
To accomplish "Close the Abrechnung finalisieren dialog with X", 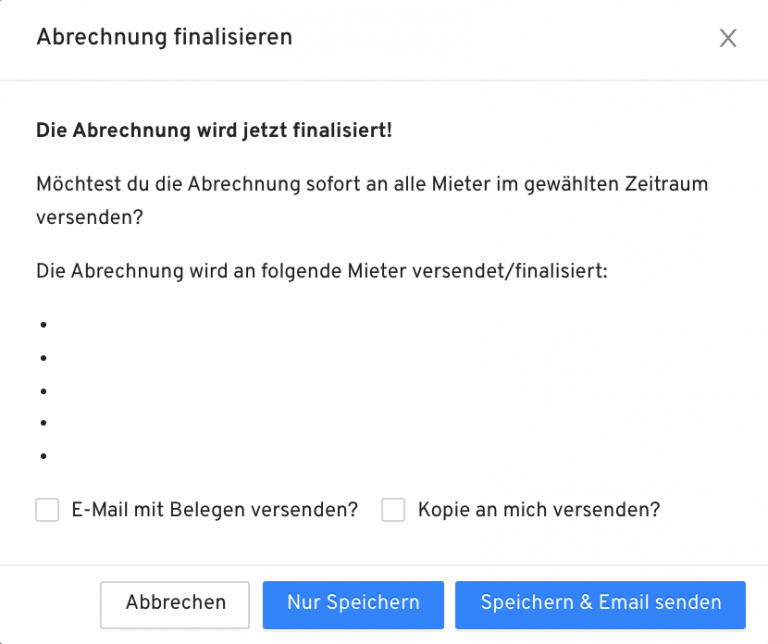I will (728, 38).
